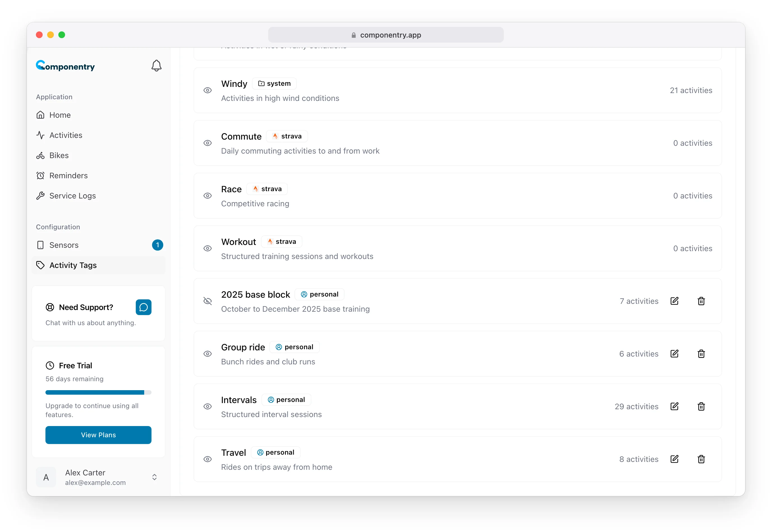Screen dimensions: 772x532
Task: Open Sensors configuration page
Action: tap(98, 245)
